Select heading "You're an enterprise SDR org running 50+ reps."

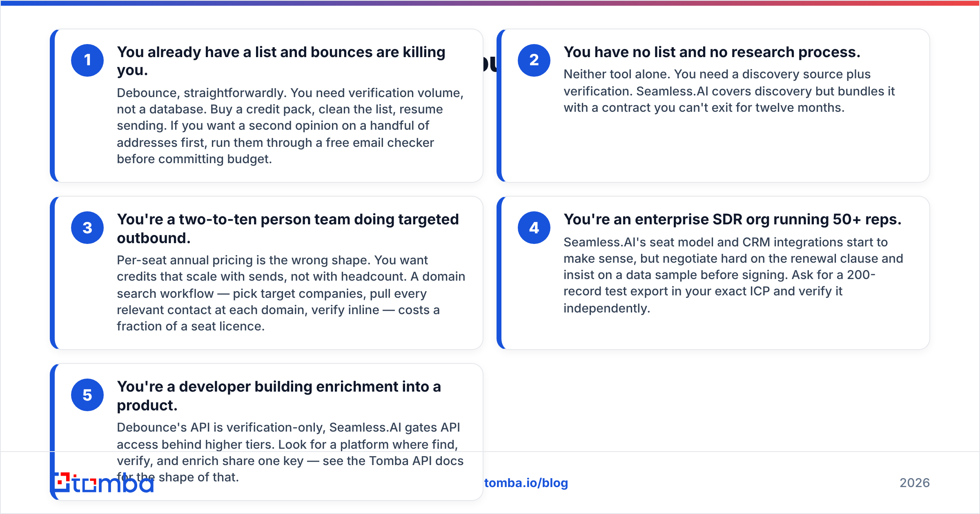[x=732, y=219]
